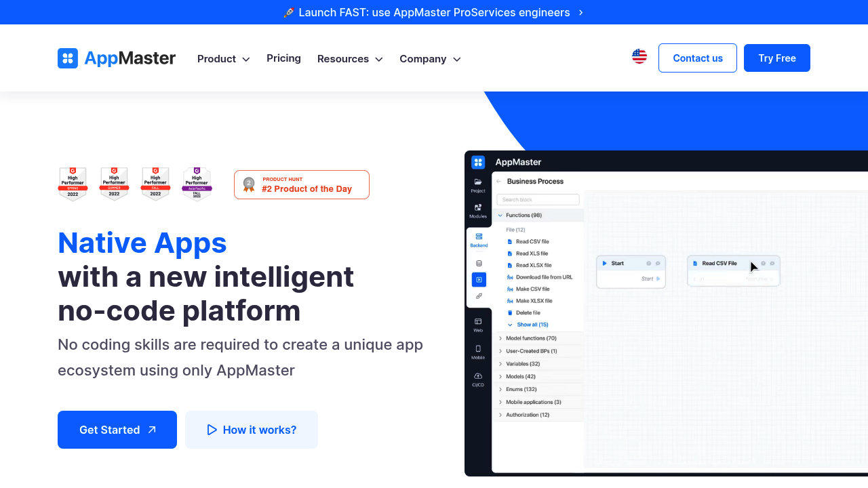
Task: Expand the Mobile applications (3) section
Action: point(538,402)
